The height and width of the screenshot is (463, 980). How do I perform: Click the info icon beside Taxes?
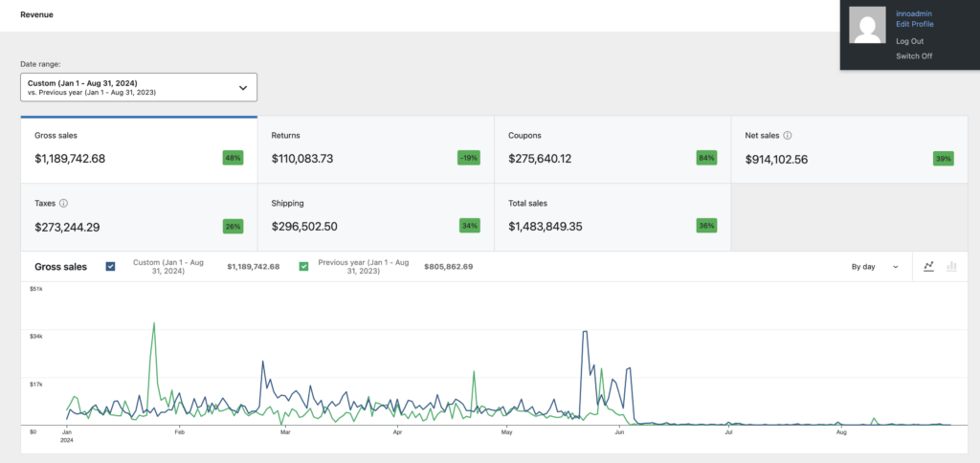63,204
